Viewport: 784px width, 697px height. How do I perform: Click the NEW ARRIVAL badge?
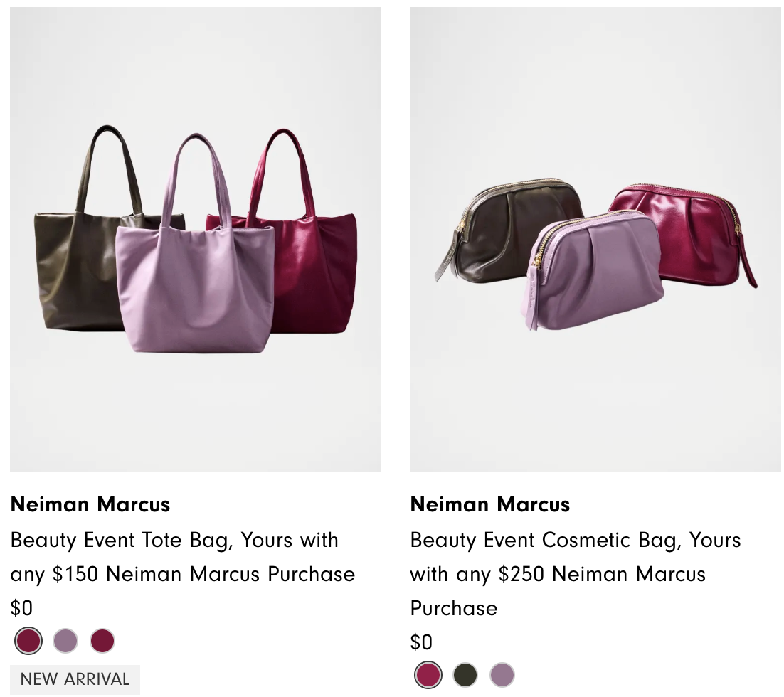coord(75,679)
